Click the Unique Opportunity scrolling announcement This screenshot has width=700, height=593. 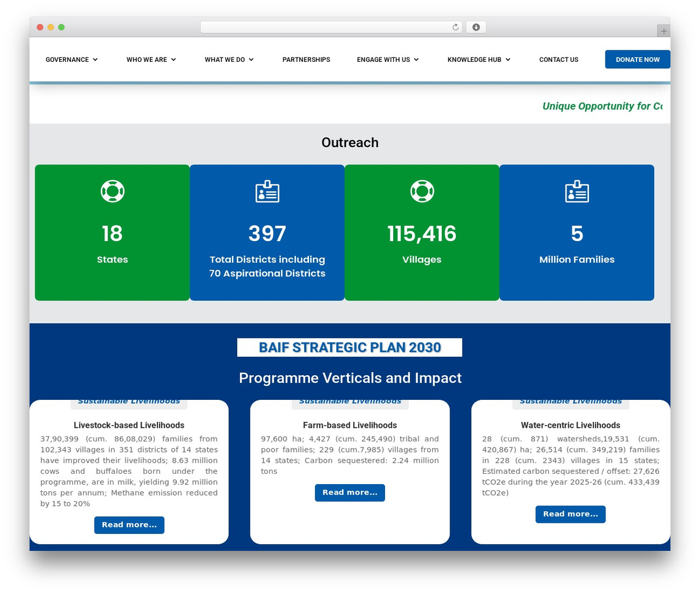click(x=602, y=106)
